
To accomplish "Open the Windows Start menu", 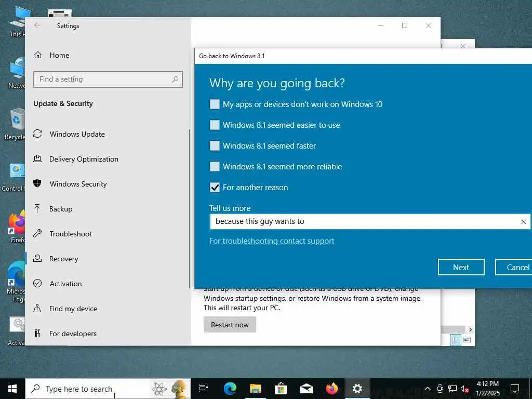I will click(x=12, y=389).
